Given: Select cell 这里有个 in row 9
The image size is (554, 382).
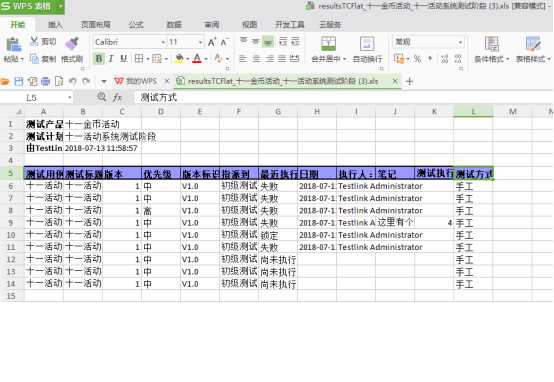Looking at the screenshot, I should click(395, 223).
